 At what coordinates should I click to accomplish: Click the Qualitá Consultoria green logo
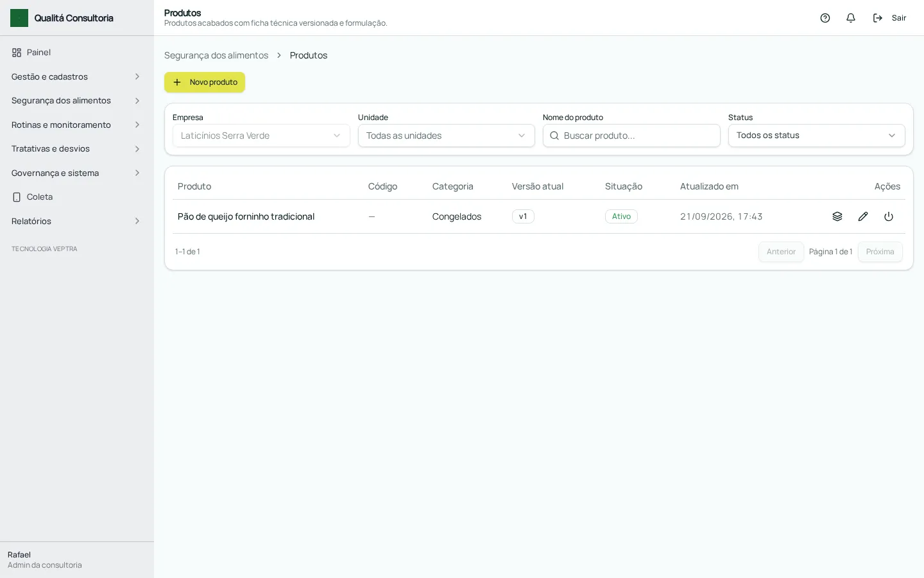(x=19, y=18)
